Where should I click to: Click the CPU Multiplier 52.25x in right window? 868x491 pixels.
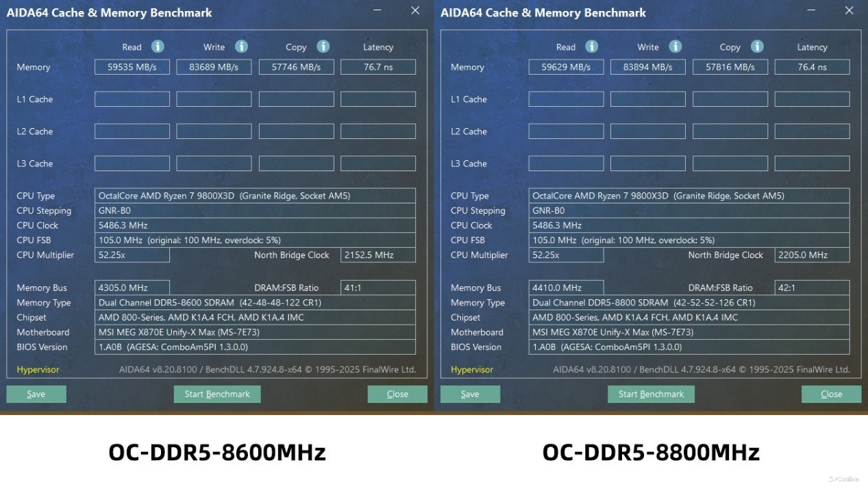pyautogui.click(x=566, y=255)
